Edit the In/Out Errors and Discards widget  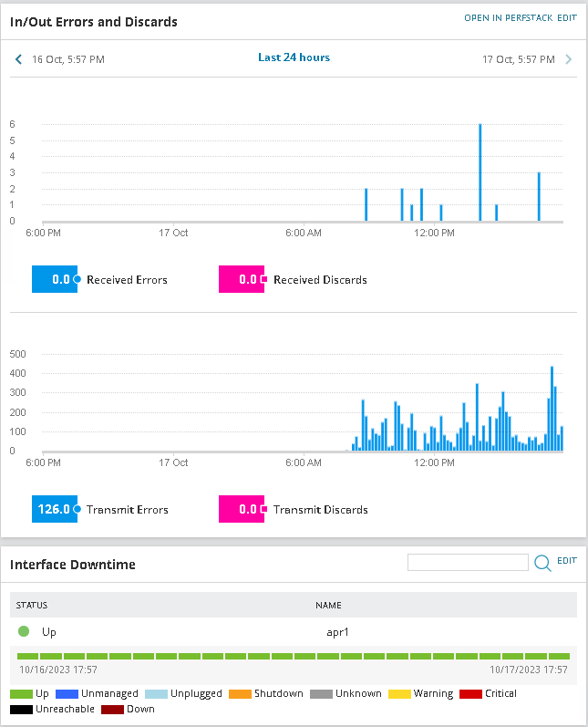(x=567, y=17)
